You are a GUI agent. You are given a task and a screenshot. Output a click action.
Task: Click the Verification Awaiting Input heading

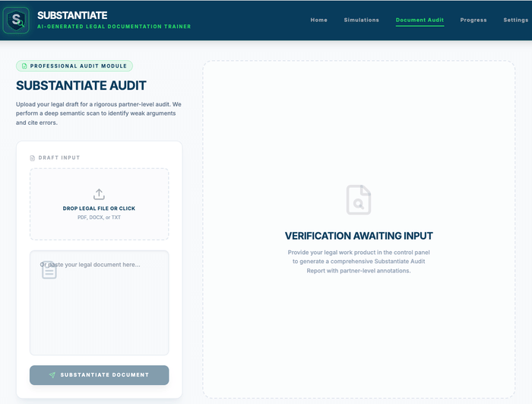[359, 236]
